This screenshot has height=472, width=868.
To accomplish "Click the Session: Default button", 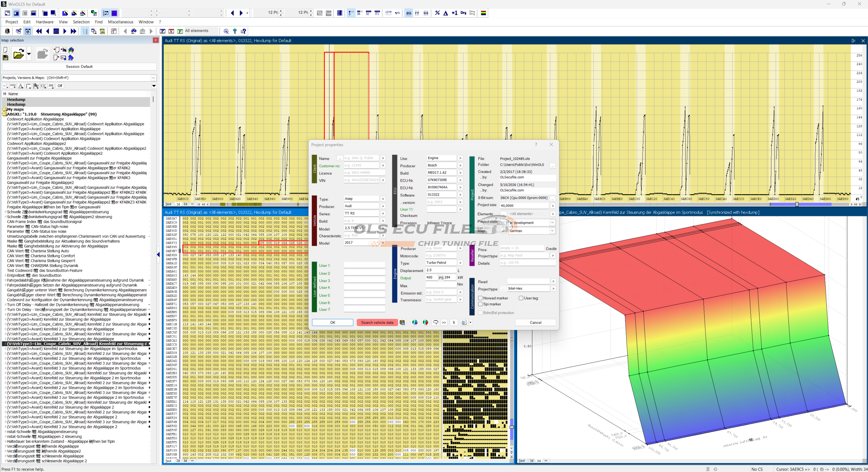I will click(79, 66).
